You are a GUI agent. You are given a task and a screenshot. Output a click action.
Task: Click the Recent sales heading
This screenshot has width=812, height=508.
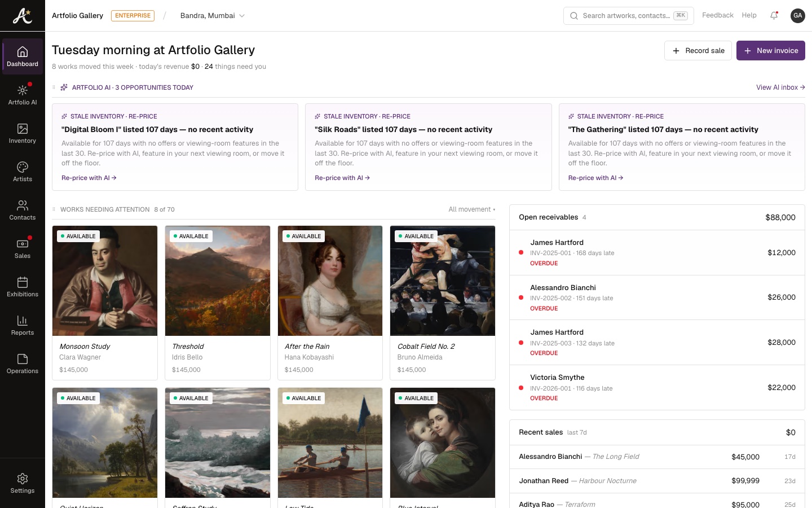pyautogui.click(x=541, y=432)
